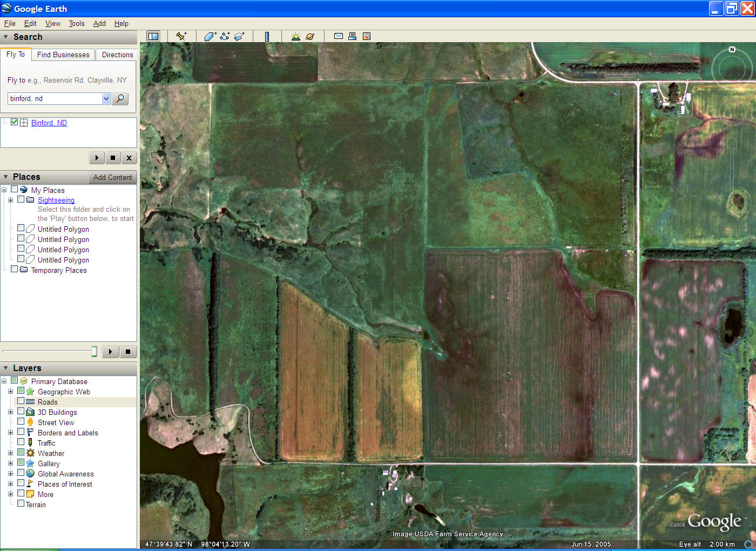The image size is (756, 551).
Task: Click the Add Polygon toolbar icon
Action: click(x=210, y=36)
